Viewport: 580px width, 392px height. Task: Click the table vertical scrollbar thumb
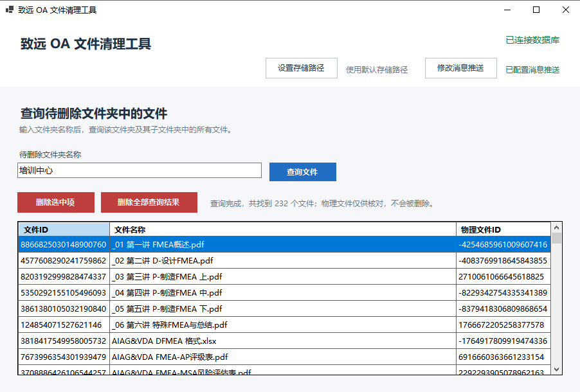point(556,238)
